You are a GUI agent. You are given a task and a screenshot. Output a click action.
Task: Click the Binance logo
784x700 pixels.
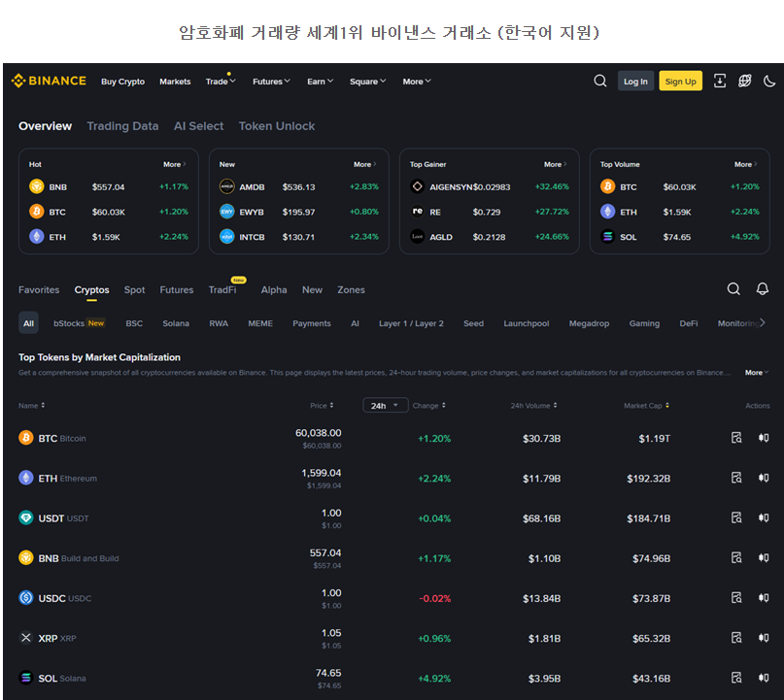(49, 81)
